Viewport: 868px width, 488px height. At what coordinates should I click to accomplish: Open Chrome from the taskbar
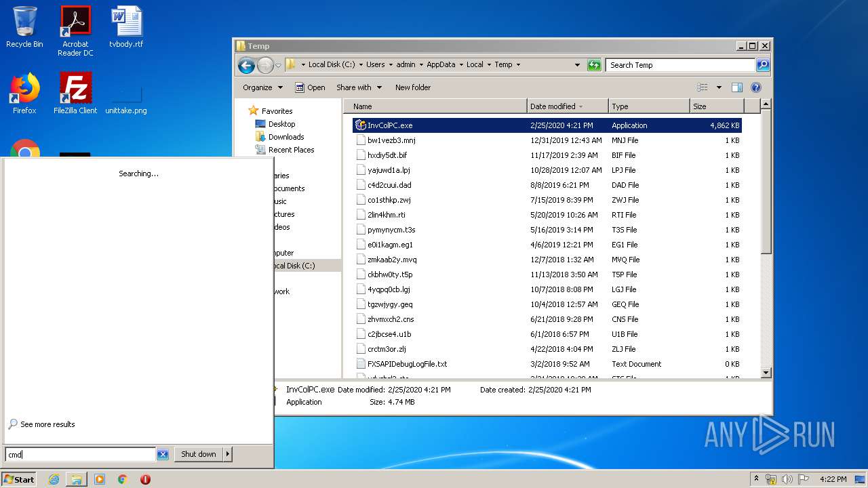[x=123, y=479]
